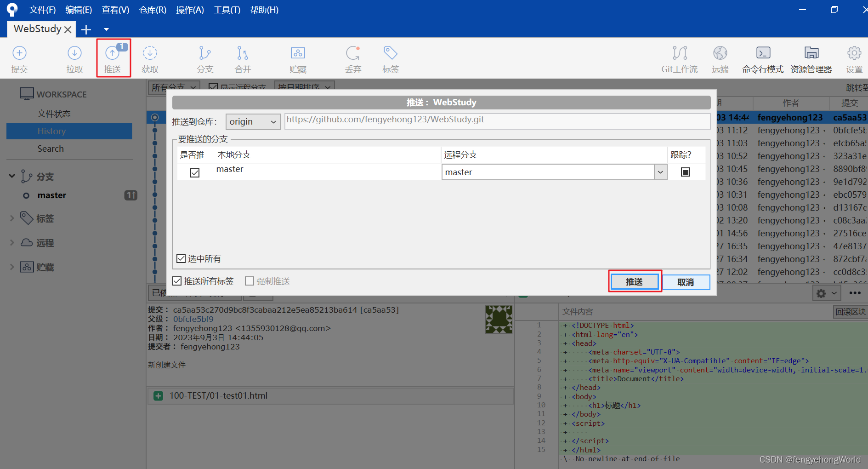This screenshot has height=469, width=868.
Task: Click the 回滚区块 button
Action: point(850,312)
